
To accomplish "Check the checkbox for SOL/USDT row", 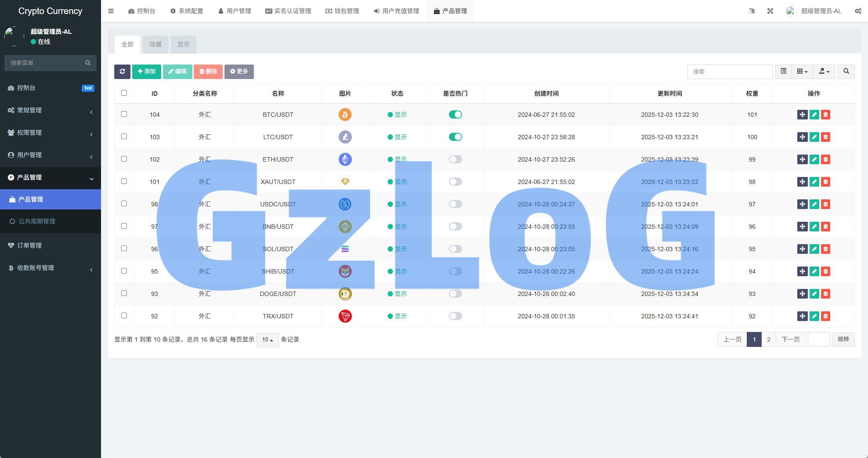I will click(x=124, y=249).
